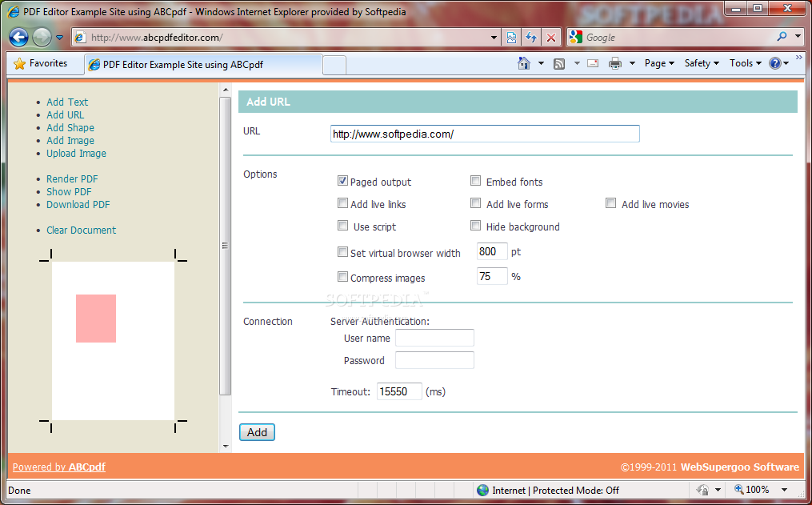The height and width of the screenshot is (505, 812).
Task: Click the sidebar scroll down arrow
Action: pyautogui.click(x=226, y=446)
